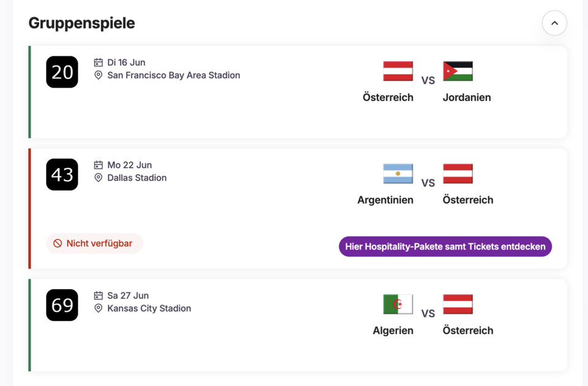This screenshot has height=386, width=588.
Task: Collapse the Gruppenspiele section via chevron
Action: click(554, 23)
